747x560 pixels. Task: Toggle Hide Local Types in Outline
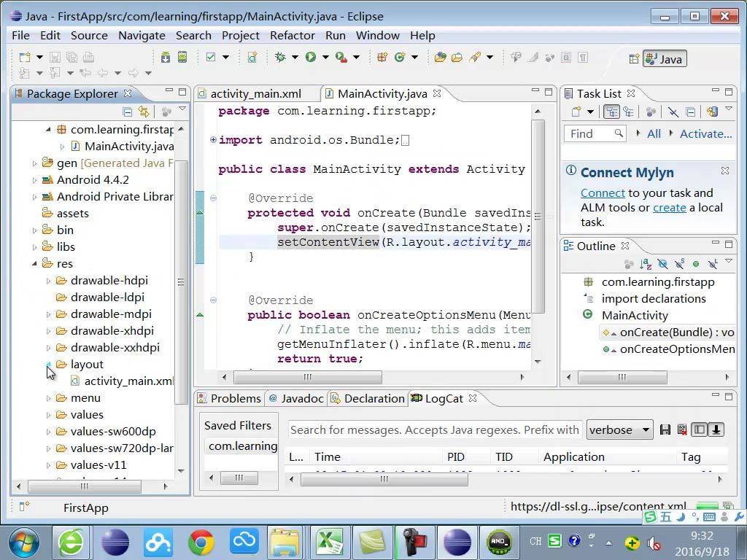point(712,264)
